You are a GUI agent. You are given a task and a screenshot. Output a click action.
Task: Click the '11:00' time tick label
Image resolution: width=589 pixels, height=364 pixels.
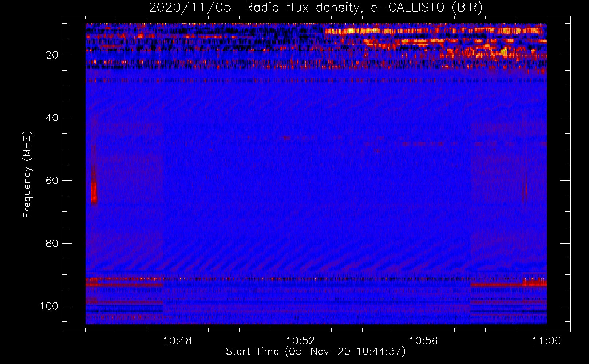click(x=546, y=341)
